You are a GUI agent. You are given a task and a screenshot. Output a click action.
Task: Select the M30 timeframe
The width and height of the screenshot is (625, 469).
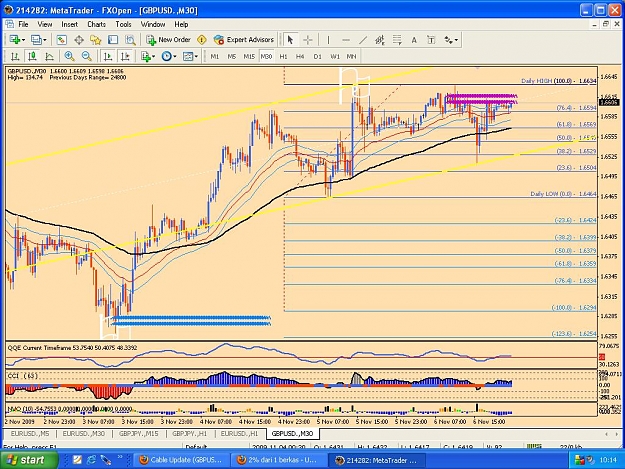pyautogui.click(x=266, y=57)
